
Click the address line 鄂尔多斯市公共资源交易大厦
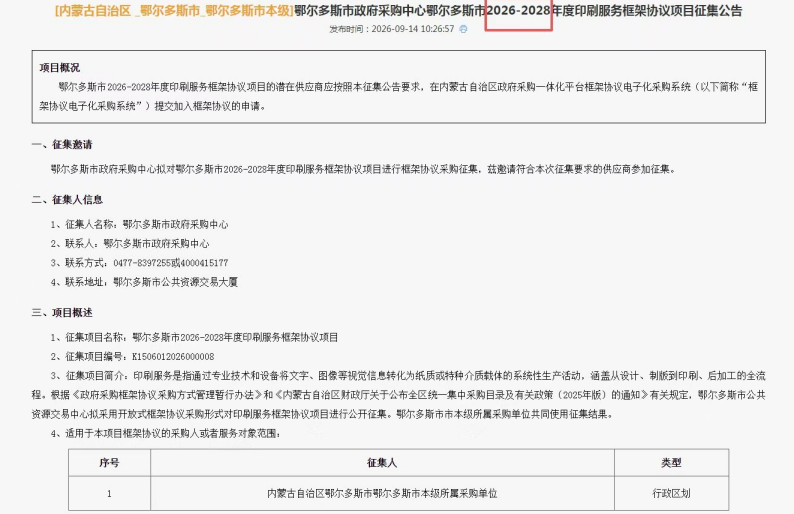pos(144,282)
